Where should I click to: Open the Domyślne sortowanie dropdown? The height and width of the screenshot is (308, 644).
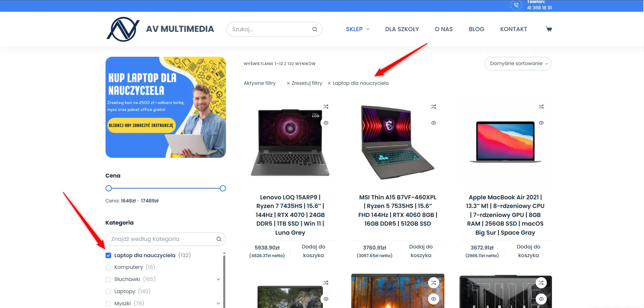518,64
